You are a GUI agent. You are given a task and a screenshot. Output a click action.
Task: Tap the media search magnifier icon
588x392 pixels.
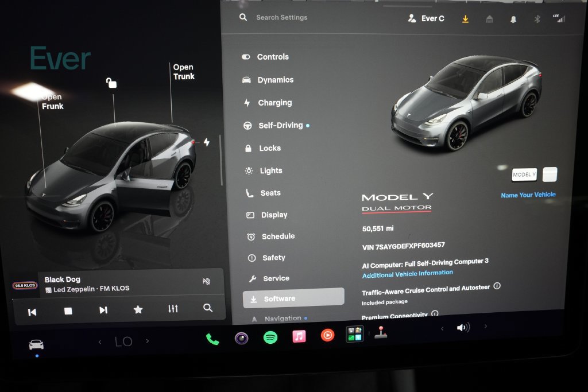(x=208, y=308)
